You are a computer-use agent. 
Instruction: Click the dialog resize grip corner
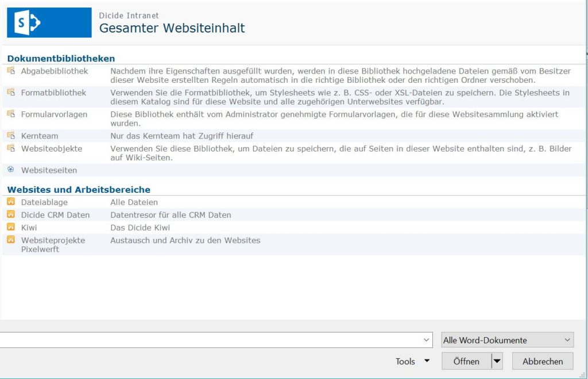click(x=582, y=375)
